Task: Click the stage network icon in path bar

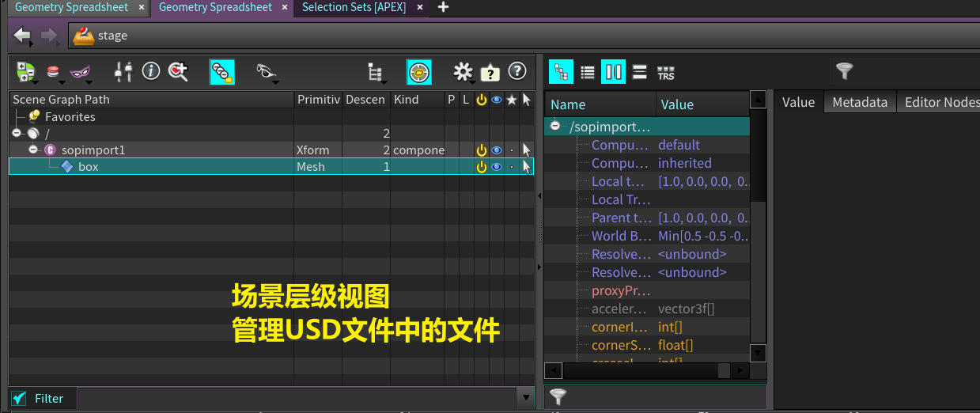Action: (x=83, y=35)
